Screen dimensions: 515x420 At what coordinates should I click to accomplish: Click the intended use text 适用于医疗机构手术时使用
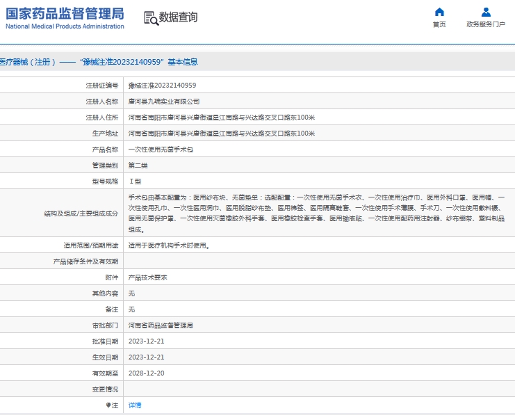click(x=169, y=245)
